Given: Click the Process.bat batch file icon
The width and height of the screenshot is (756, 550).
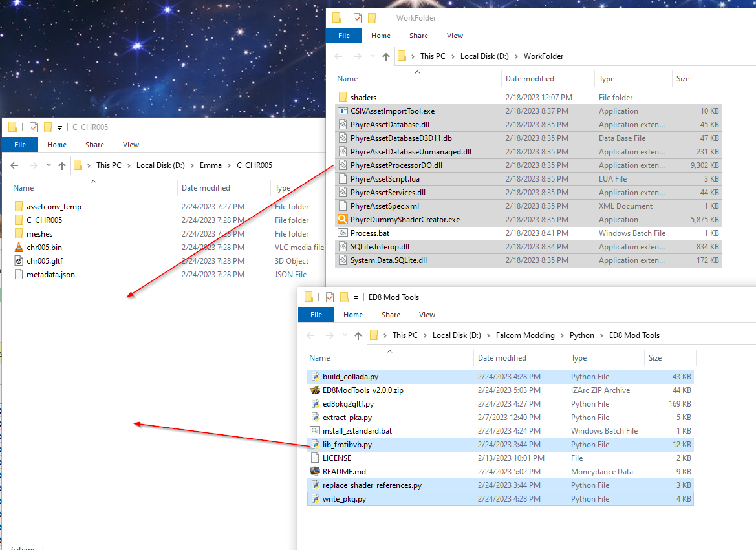Looking at the screenshot, I should 343,233.
